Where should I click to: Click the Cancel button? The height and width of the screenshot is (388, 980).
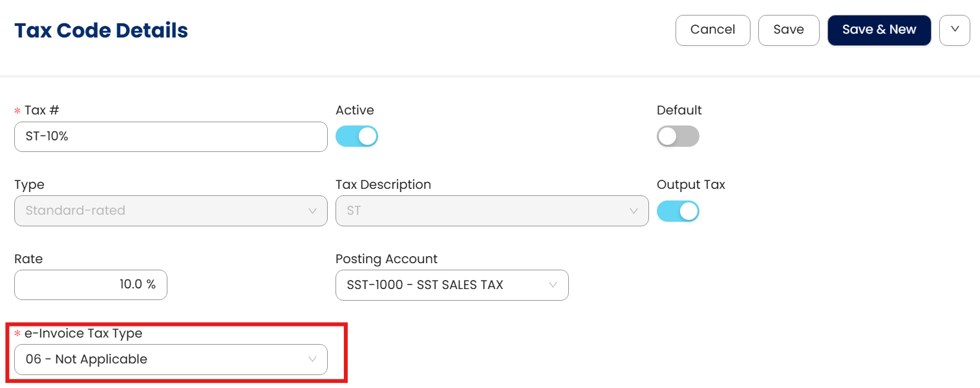712,30
